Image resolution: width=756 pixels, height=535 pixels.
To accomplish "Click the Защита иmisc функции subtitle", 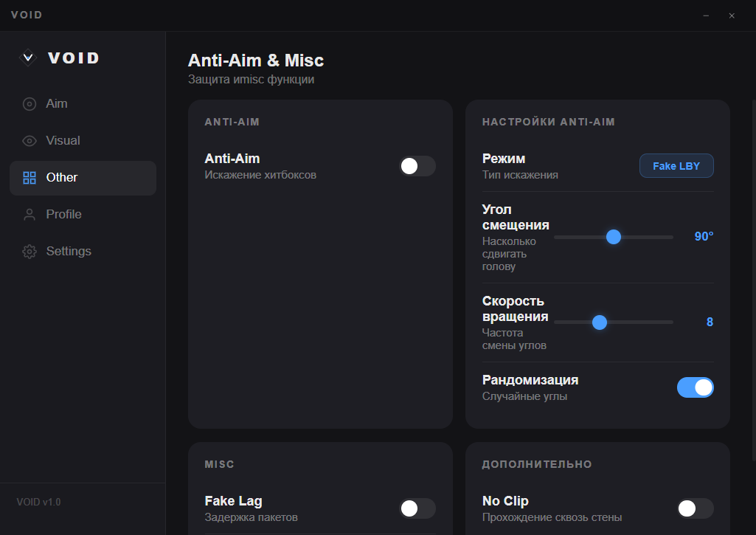I will click(252, 79).
